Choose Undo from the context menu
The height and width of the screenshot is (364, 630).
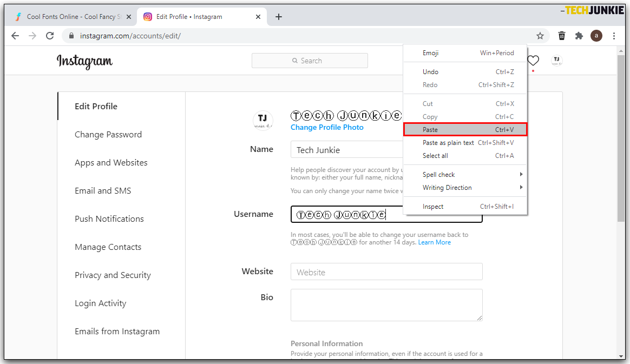pyautogui.click(x=465, y=72)
